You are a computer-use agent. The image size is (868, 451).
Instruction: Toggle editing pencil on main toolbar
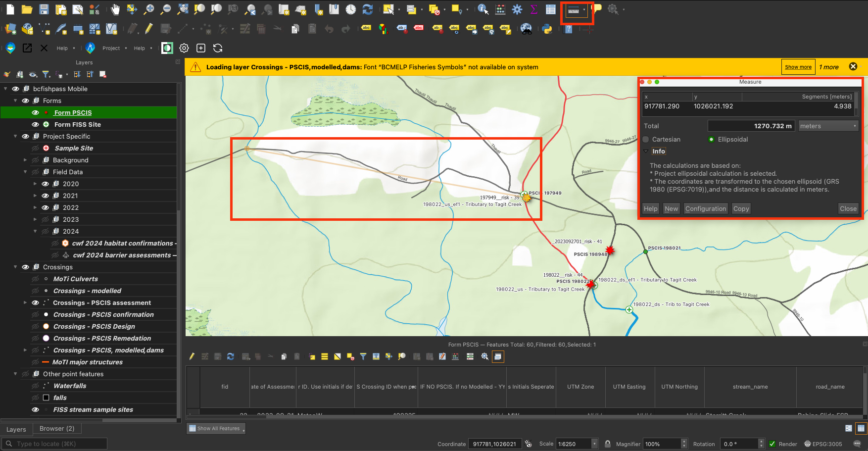click(x=149, y=29)
